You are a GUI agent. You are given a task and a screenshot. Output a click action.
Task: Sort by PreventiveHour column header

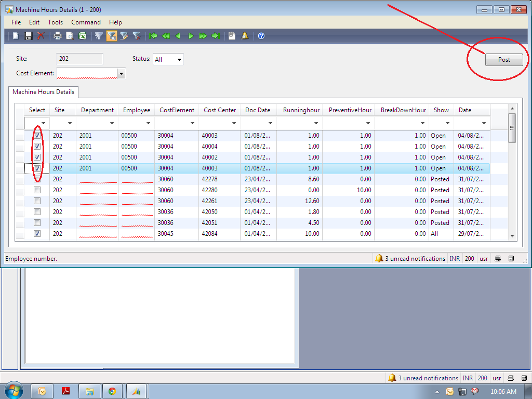pos(349,110)
